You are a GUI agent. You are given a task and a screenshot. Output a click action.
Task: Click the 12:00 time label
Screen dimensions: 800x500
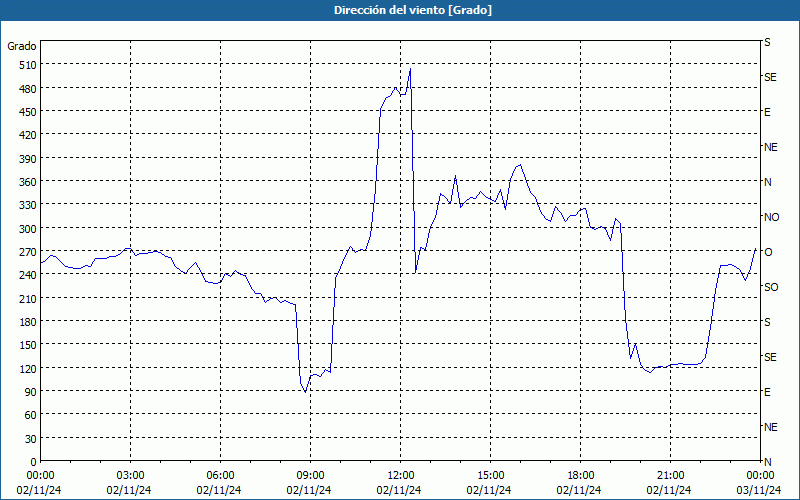point(401,476)
